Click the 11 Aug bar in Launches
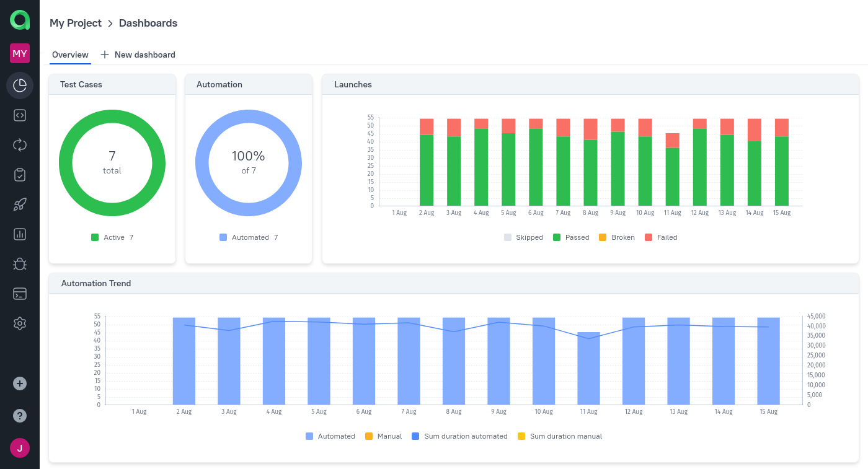 [x=672, y=170]
